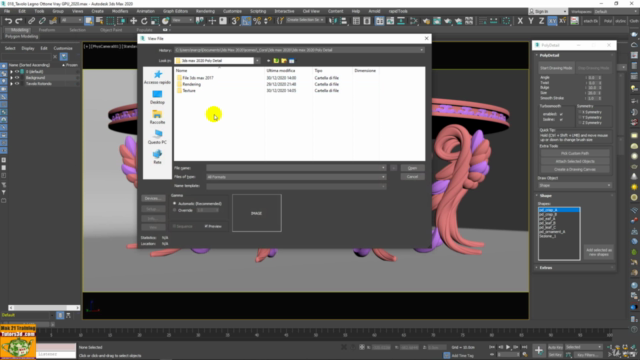Enable Z Symmetry in PolyDetail

580,122
